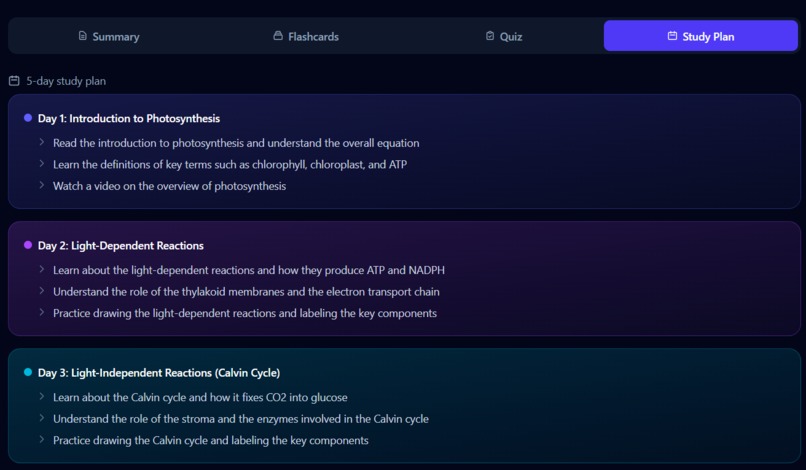The width and height of the screenshot is (806, 470).
Task: Click 'Day 2: Light-Dependent Reactions' title
Action: (x=121, y=245)
